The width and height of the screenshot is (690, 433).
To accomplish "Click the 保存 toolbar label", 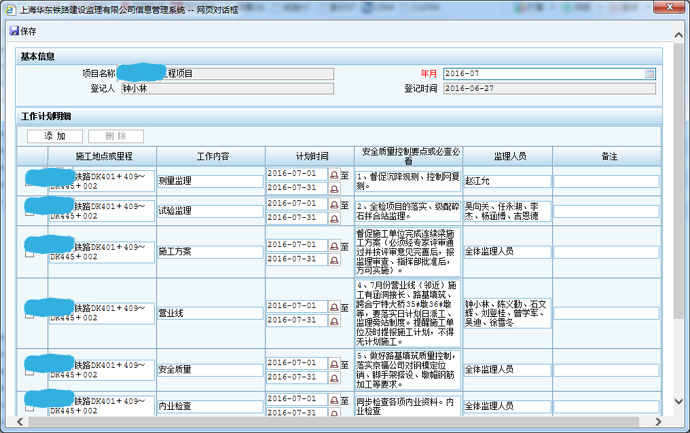I will point(28,31).
